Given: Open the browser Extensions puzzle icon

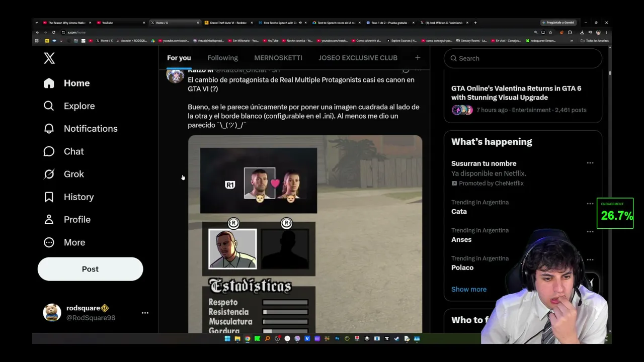Looking at the screenshot, I should pyautogui.click(x=570, y=32).
